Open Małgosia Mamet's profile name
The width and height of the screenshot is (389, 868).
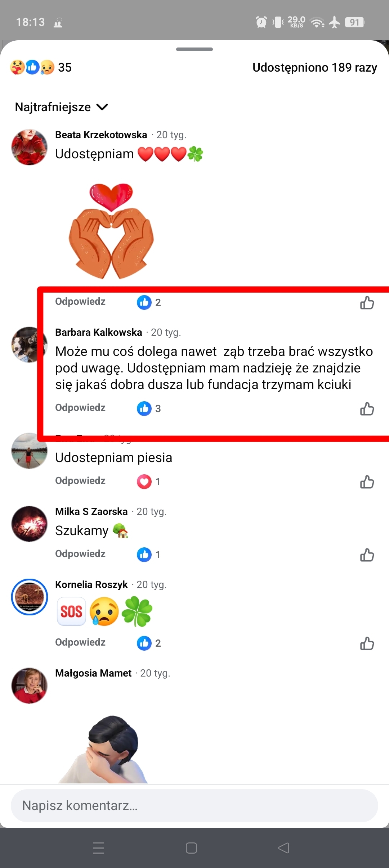(93, 673)
